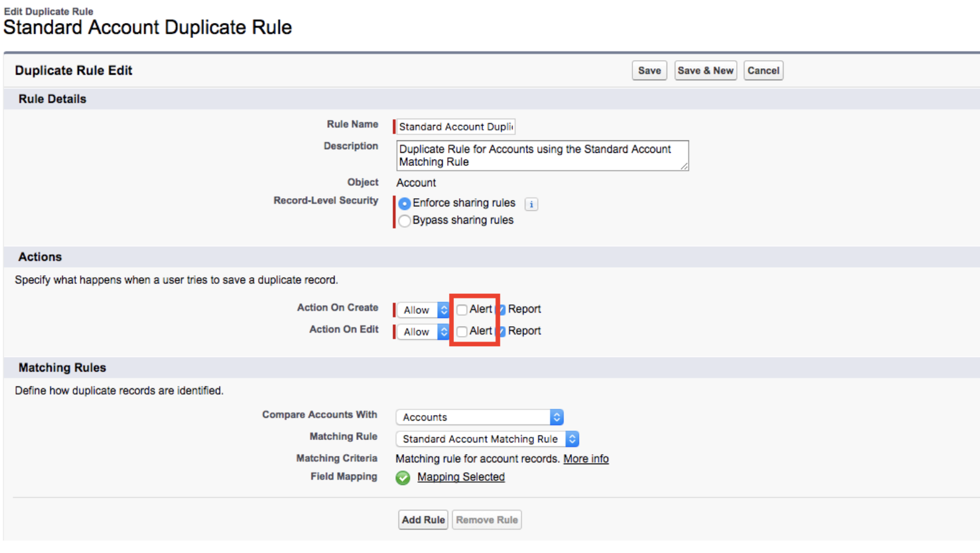Click Add Rule button
This screenshot has height=553, width=980.
[423, 520]
